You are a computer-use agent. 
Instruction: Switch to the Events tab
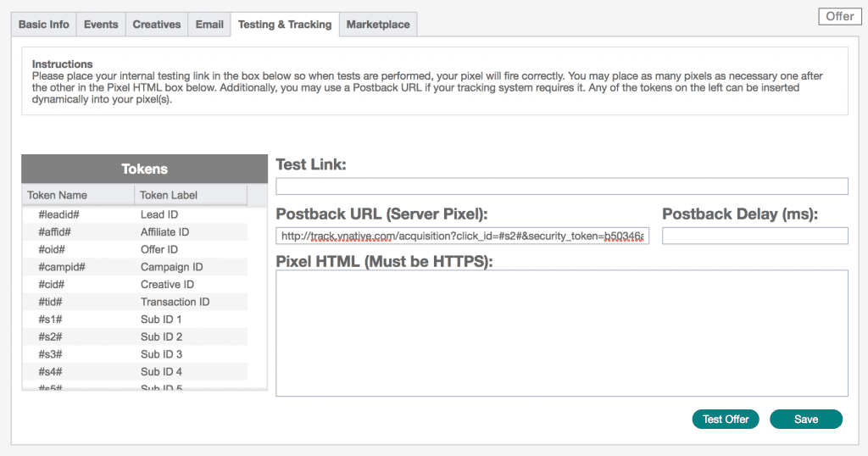(101, 25)
